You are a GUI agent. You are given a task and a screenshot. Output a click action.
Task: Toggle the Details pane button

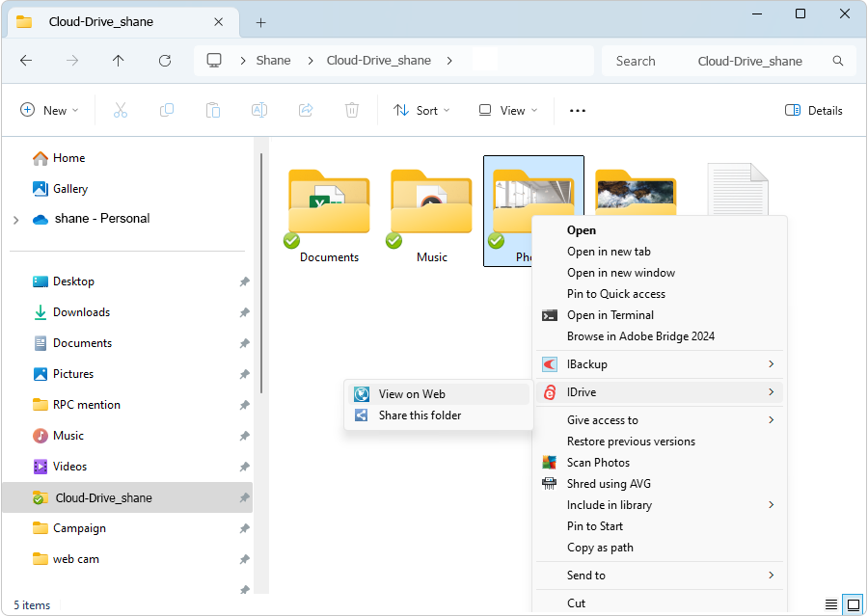click(814, 110)
